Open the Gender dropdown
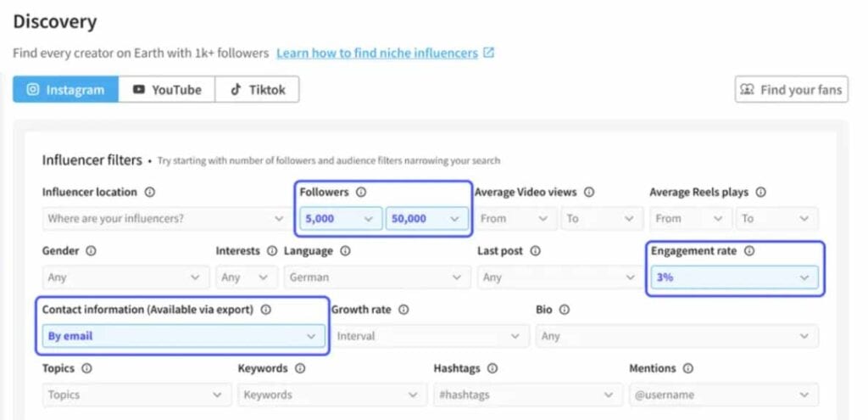Image resolution: width=868 pixels, height=420 pixels. [126, 277]
